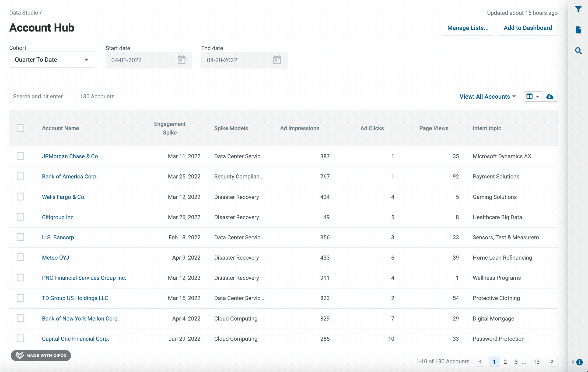The width and height of the screenshot is (588, 372).
Task: Sort by Account Name column header
Action: tap(61, 128)
